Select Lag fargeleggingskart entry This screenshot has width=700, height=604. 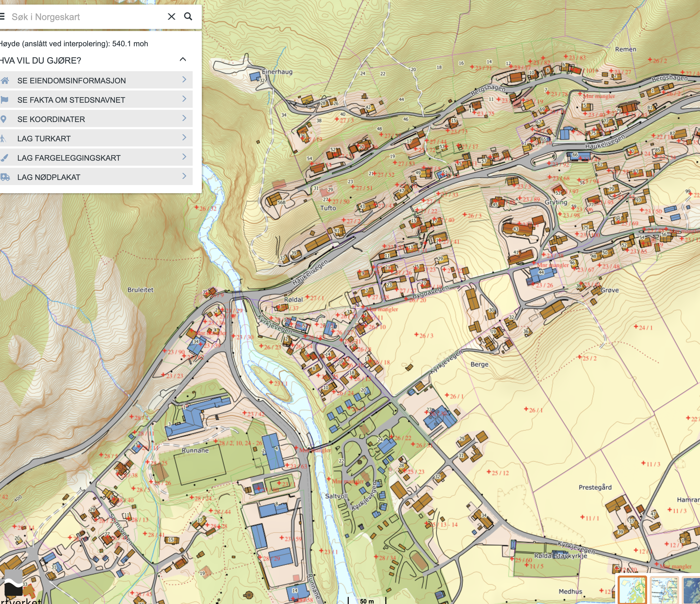click(69, 158)
